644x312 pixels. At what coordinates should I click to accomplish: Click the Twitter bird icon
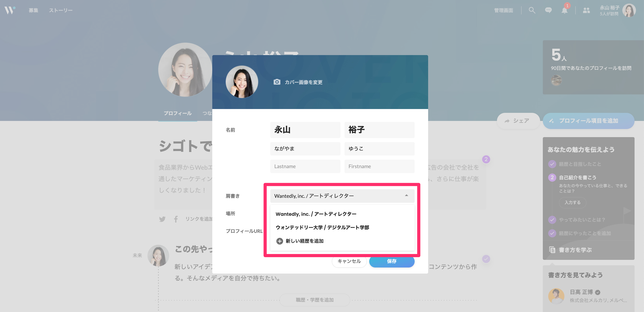click(162, 219)
